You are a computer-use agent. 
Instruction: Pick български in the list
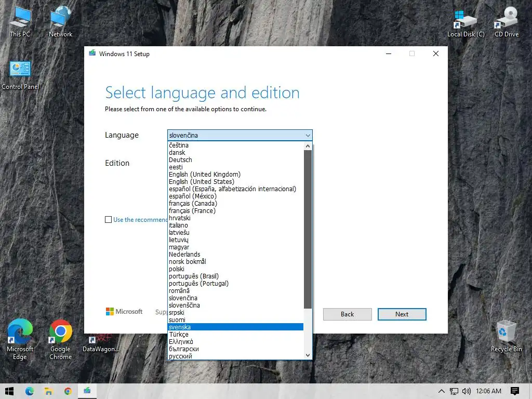[x=236, y=349]
